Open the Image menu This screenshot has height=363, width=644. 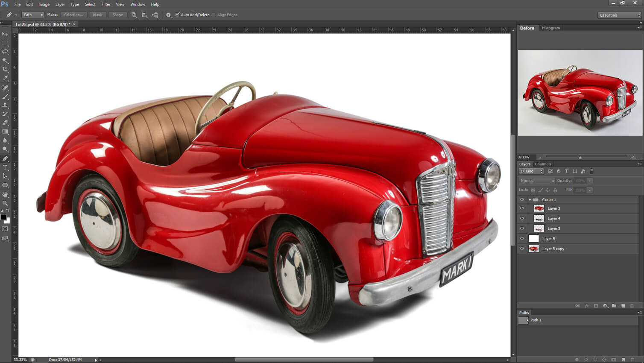click(44, 4)
